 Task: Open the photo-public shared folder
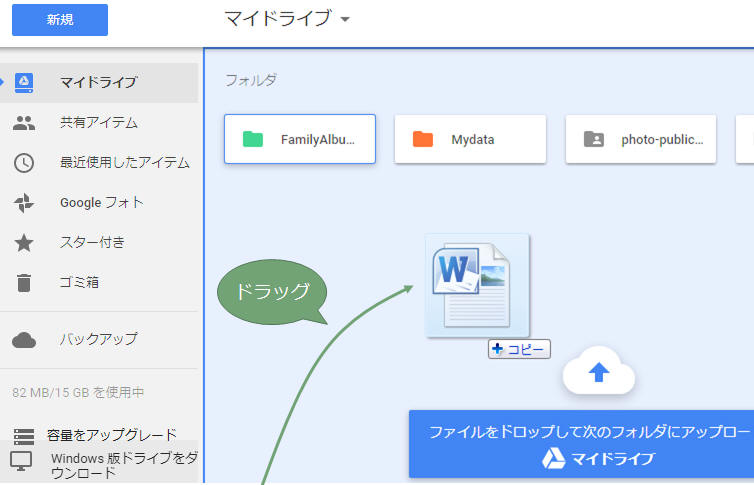[641, 139]
